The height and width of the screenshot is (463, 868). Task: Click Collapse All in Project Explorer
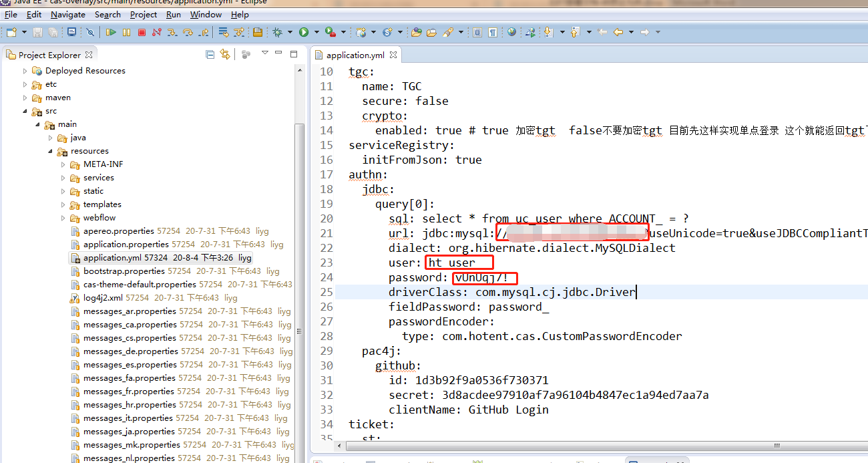tap(210, 54)
